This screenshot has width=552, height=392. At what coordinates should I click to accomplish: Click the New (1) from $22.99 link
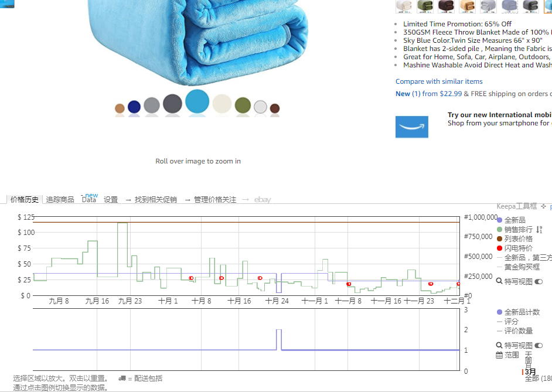428,94
